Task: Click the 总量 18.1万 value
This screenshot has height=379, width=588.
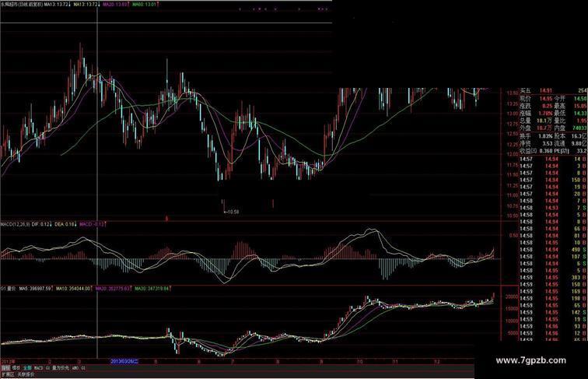Action: (x=546, y=121)
